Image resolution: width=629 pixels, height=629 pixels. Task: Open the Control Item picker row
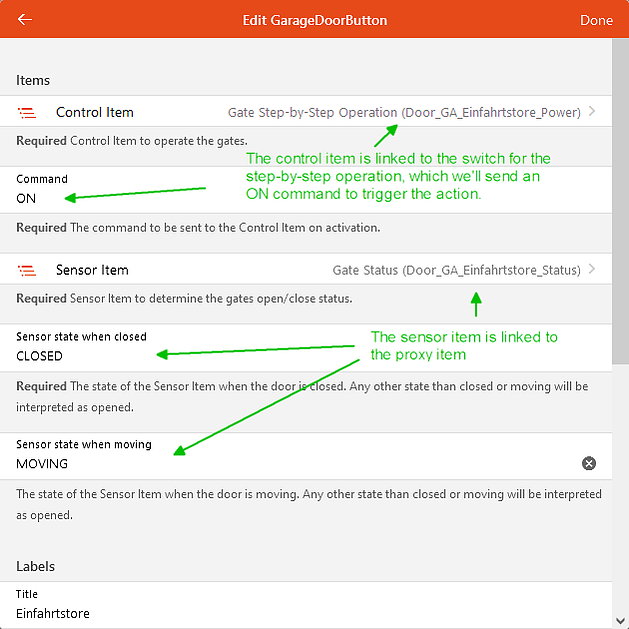306,112
